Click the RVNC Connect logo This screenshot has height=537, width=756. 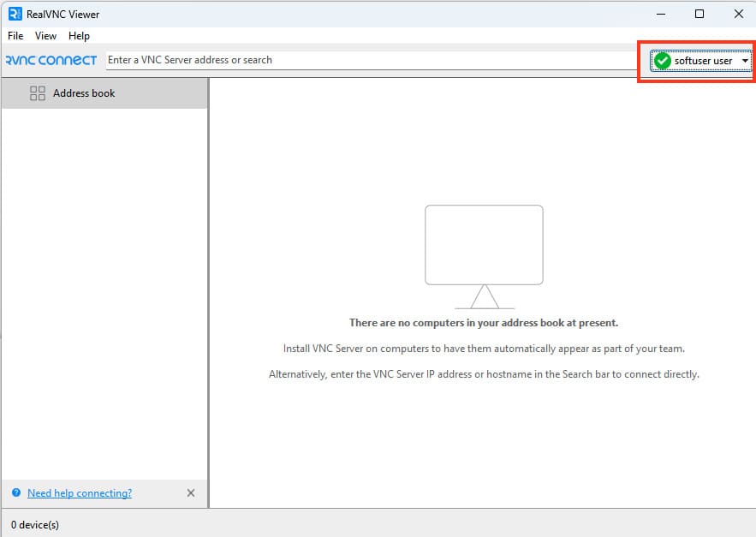51,61
